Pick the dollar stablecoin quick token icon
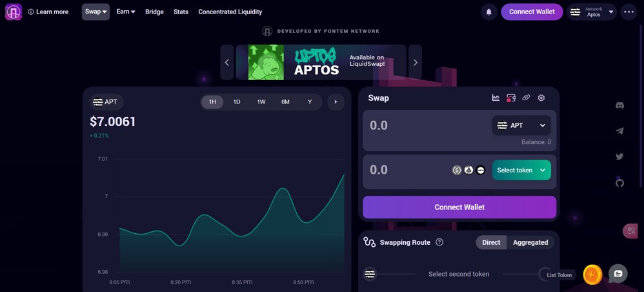The image size is (644, 292). coord(457,170)
